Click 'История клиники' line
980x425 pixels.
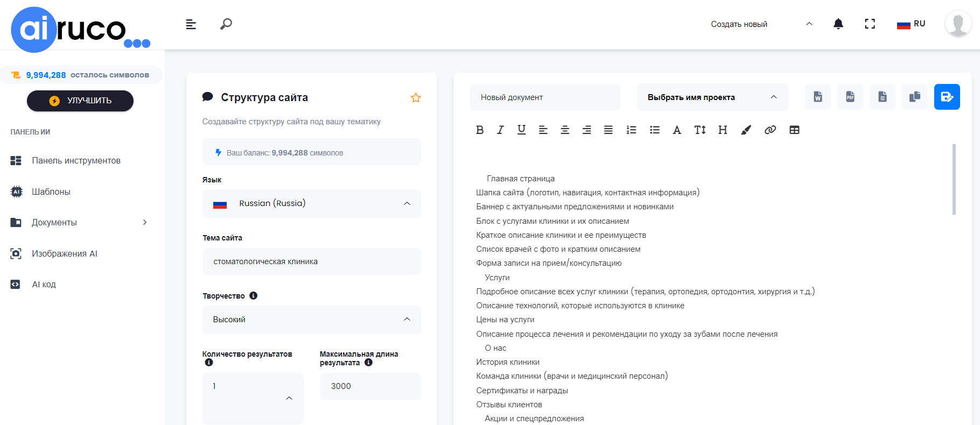point(508,362)
